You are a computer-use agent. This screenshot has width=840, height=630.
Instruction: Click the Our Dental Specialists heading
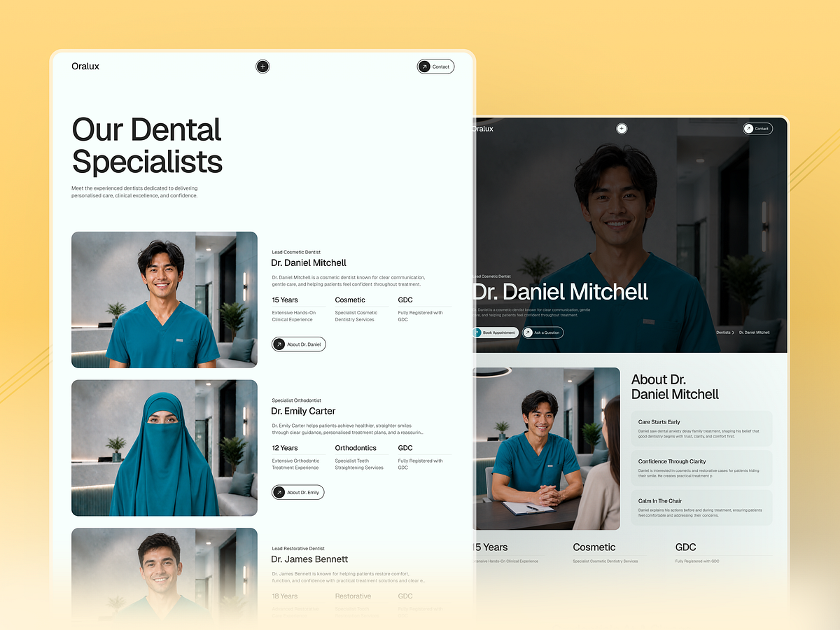coord(147,146)
